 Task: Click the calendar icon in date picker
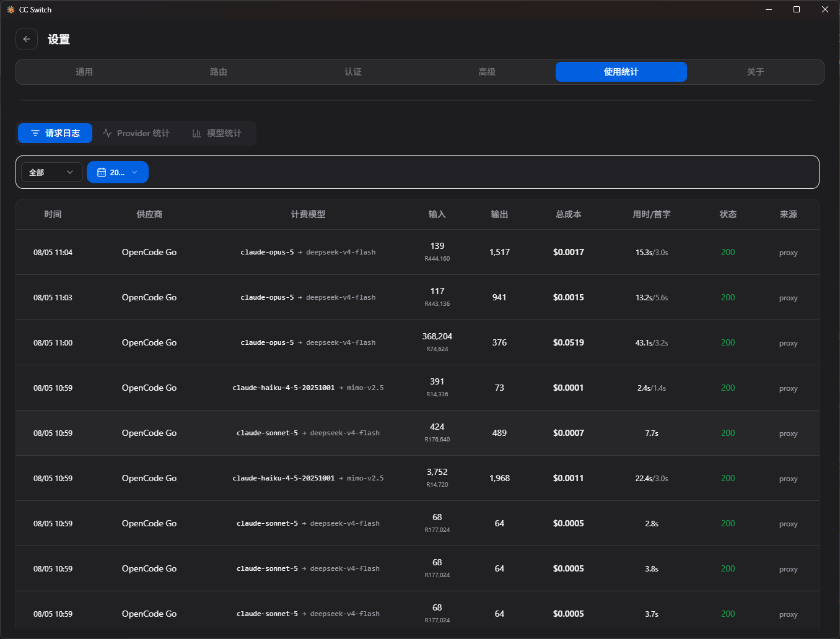(102, 172)
